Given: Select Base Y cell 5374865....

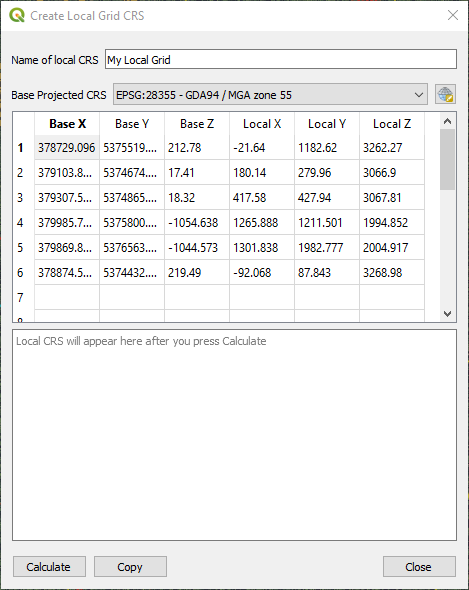Looking at the screenshot, I should click(132, 198).
